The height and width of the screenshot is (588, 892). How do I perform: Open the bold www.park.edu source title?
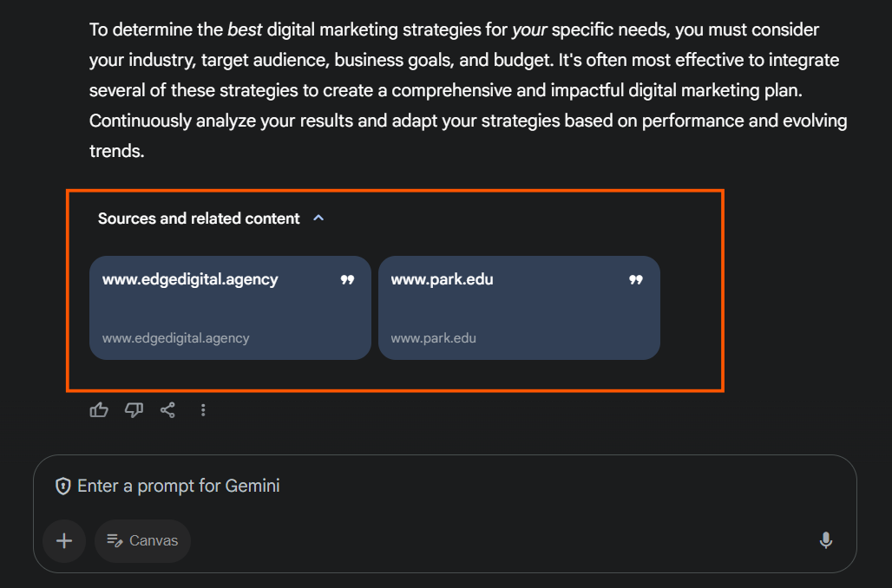[442, 279]
